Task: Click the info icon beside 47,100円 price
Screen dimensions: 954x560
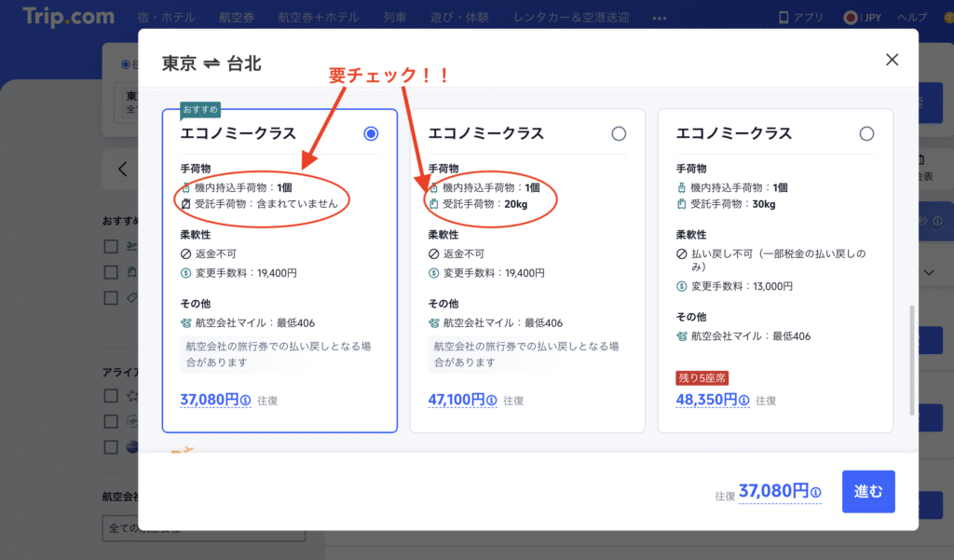Action: [493, 401]
